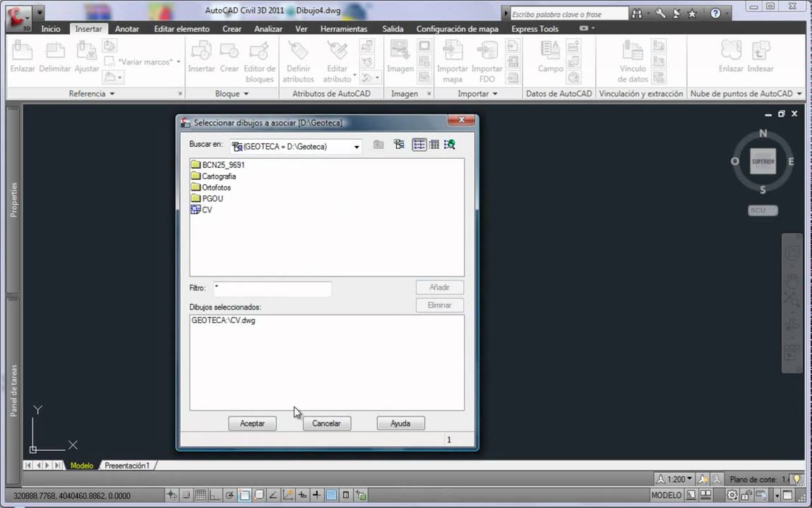Toggle grid display in status bar
Image resolution: width=812 pixels, height=508 pixels.
click(201, 495)
